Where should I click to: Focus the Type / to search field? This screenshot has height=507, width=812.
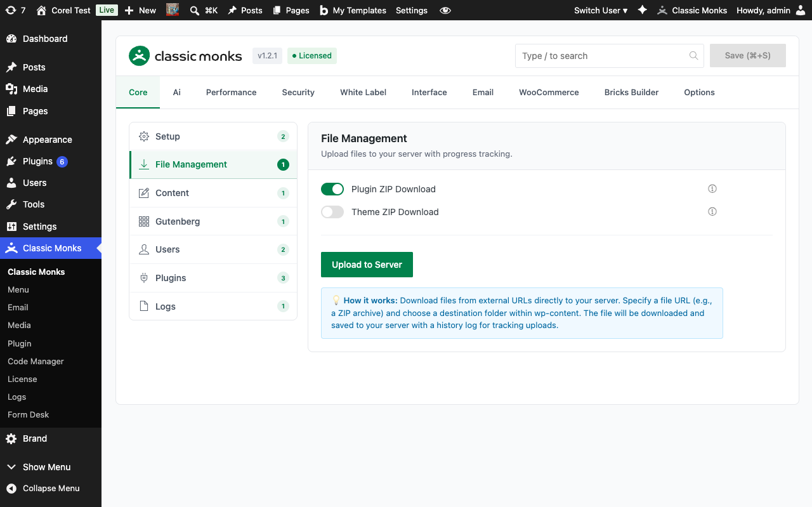point(609,56)
